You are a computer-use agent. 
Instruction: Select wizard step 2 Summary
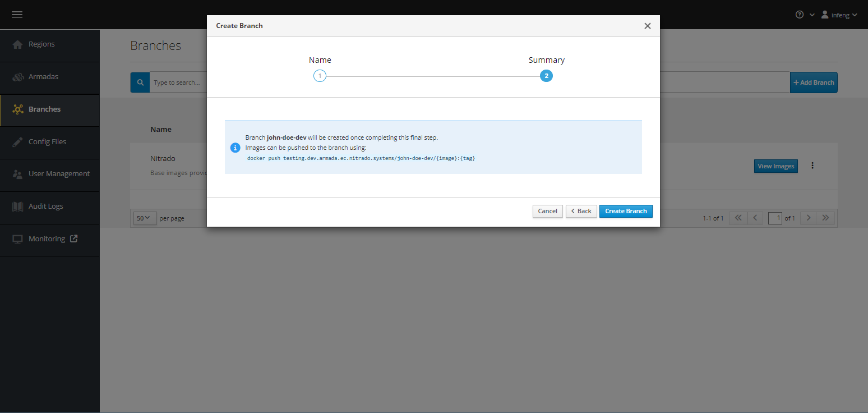point(546,76)
